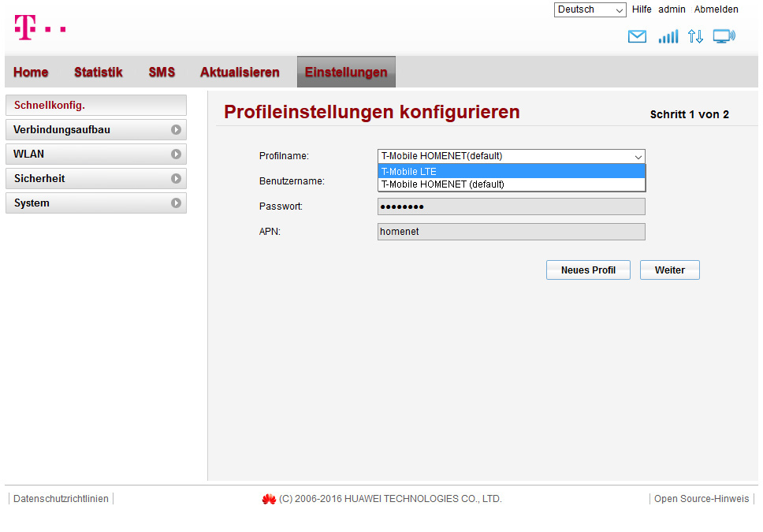763x532 pixels.
Task: Open the Deutsch language dropdown
Action: (590, 9)
